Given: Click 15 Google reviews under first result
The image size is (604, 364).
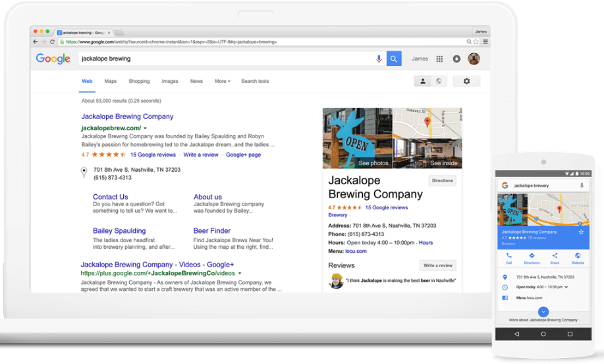Looking at the screenshot, I should pos(153,155).
